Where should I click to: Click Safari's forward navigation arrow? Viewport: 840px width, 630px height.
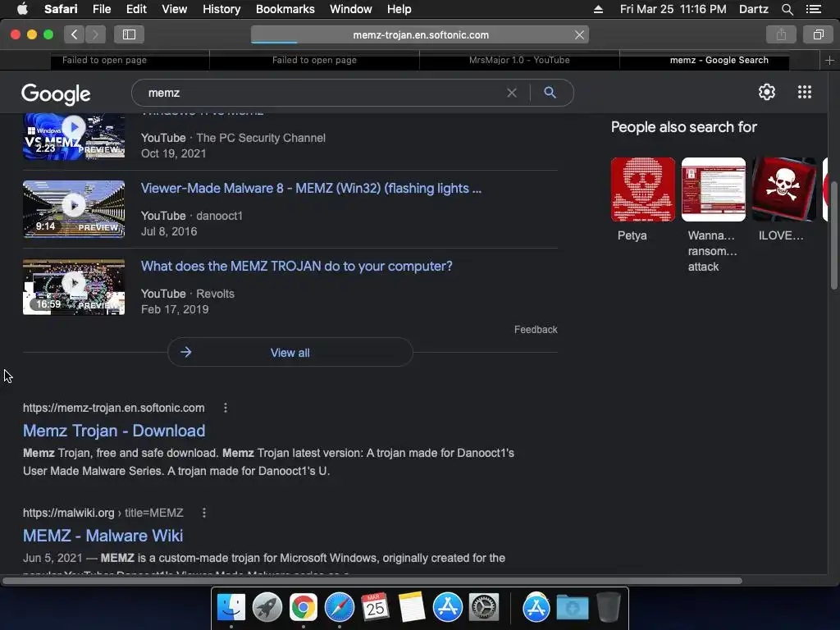point(95,34)
